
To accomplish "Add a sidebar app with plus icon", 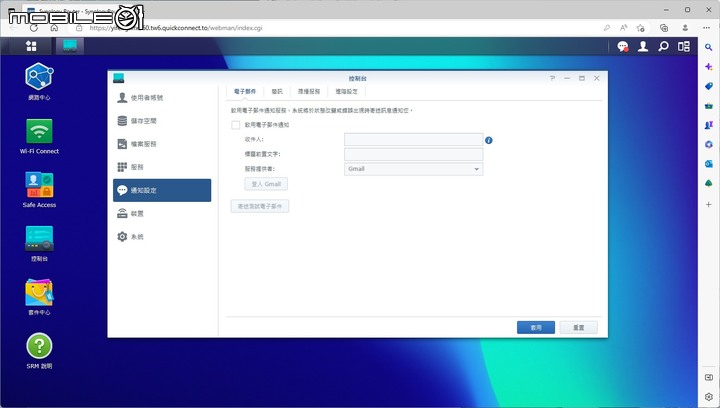I will pyautogui.click(x=709, y=204).
